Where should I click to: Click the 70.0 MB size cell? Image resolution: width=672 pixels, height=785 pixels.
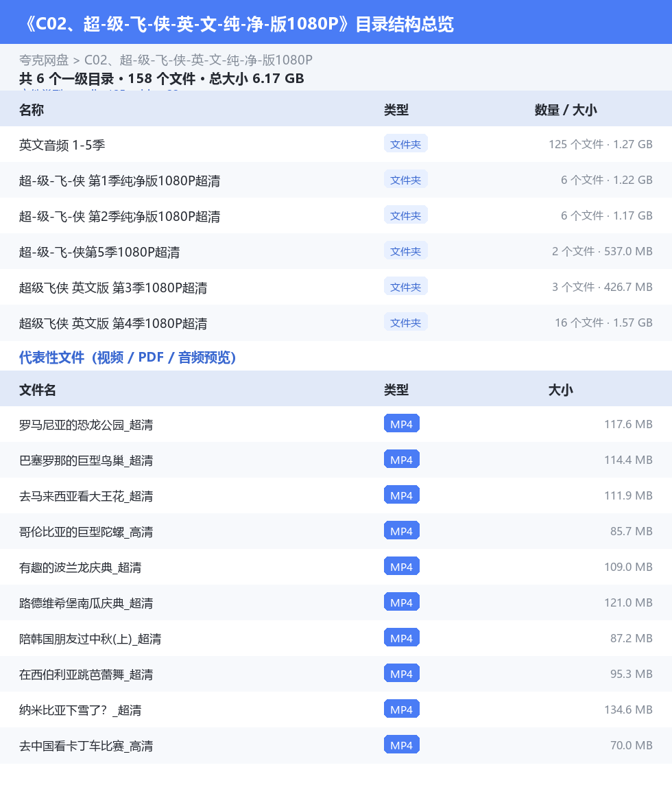[x=631, y=745]
